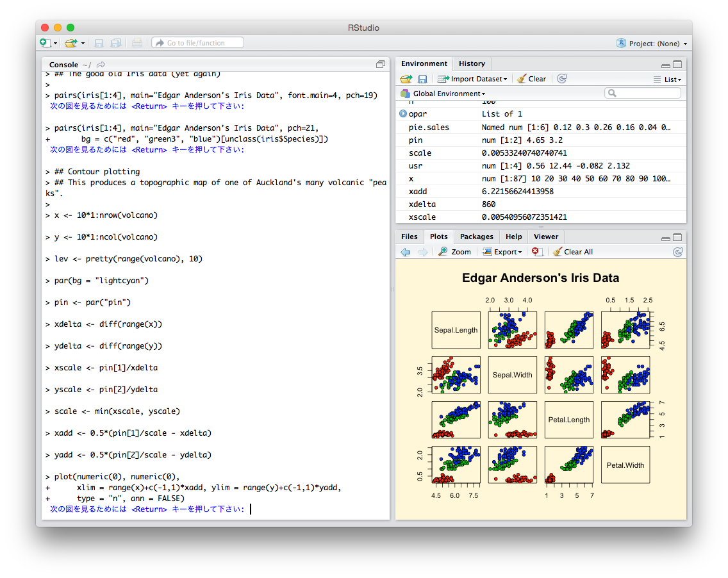Image resolution: width=728 pixels, height=578 pixels.
Task: Click the Print icon in toolbar
Action: click(137, 43)
